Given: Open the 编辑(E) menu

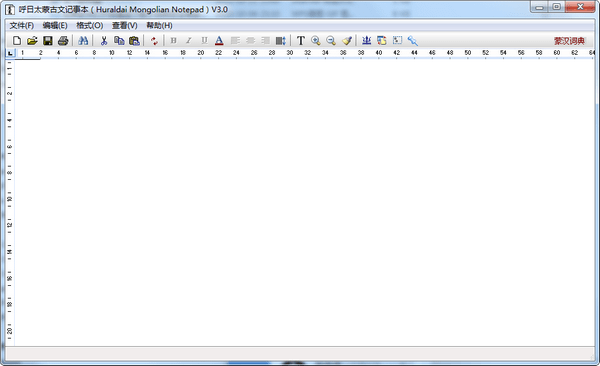Looking at the screenshot, I should (55, 26).
